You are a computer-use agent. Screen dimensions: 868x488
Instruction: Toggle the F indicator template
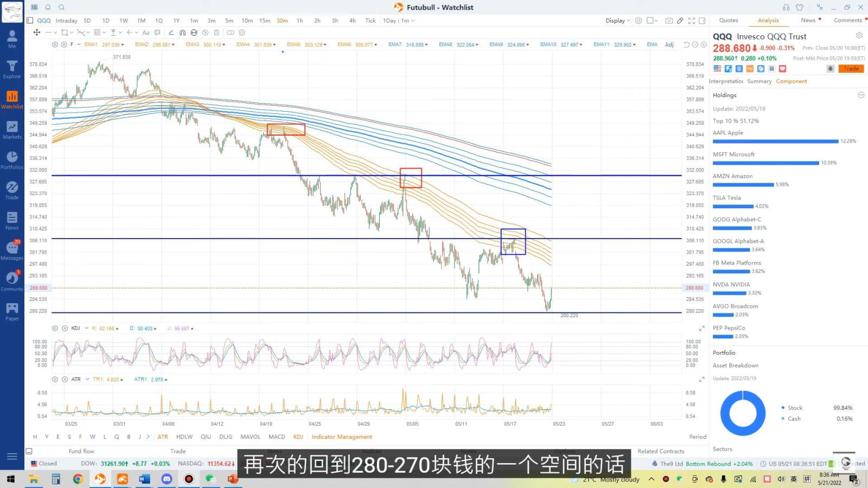point(80,436)
